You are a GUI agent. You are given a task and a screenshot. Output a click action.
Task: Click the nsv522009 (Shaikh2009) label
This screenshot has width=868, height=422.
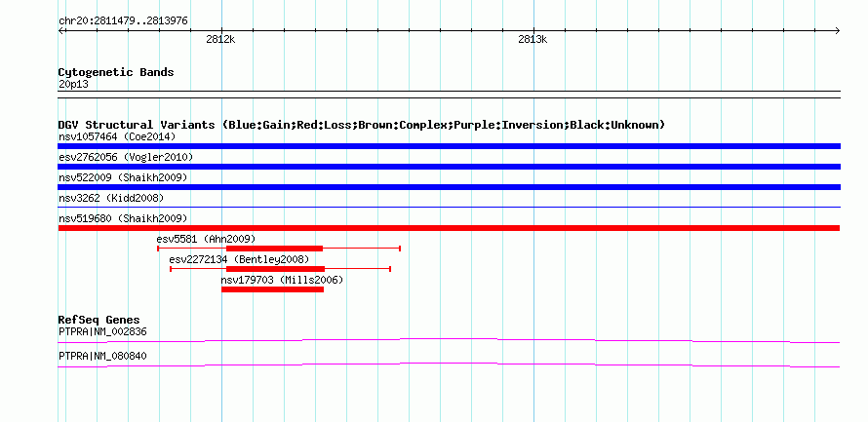123,177
